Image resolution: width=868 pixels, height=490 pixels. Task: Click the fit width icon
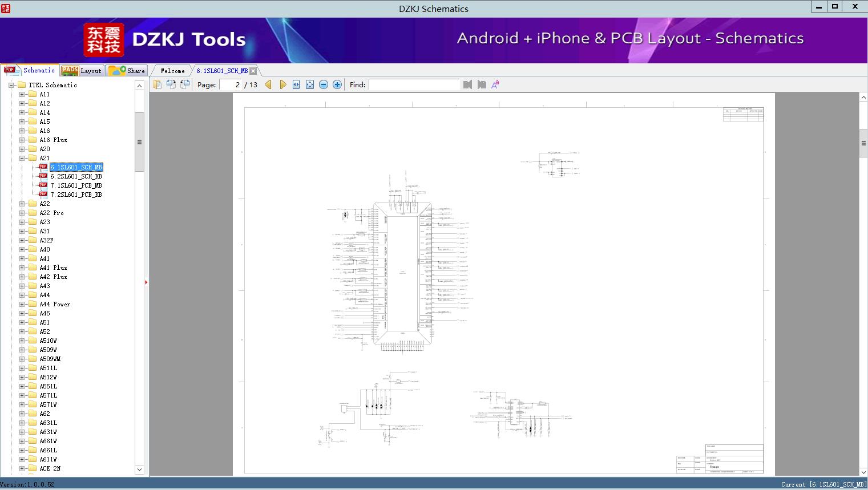pos(296,84)
